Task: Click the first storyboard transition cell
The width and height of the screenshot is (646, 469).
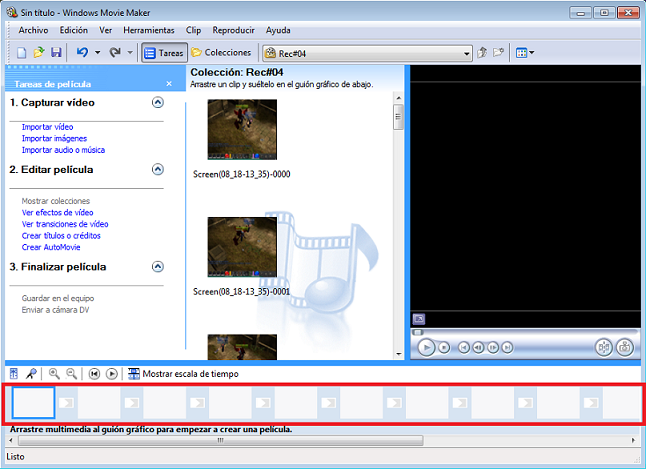Action: tap(66, 403)
